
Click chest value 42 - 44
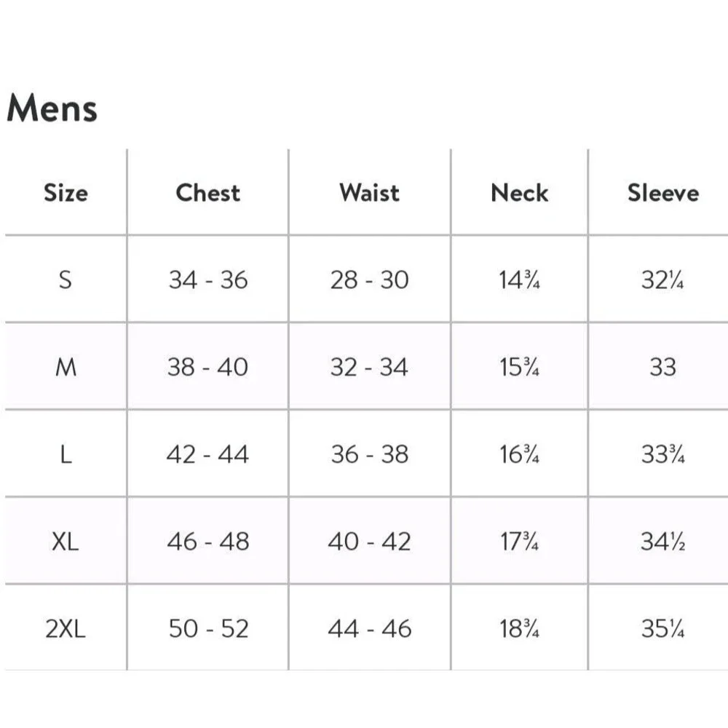207,454
